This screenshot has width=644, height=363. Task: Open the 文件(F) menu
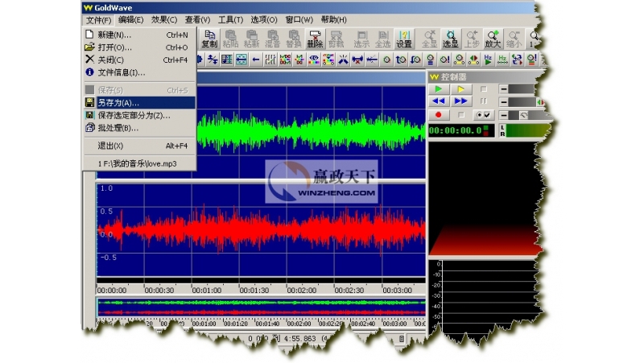click(98, 19)
